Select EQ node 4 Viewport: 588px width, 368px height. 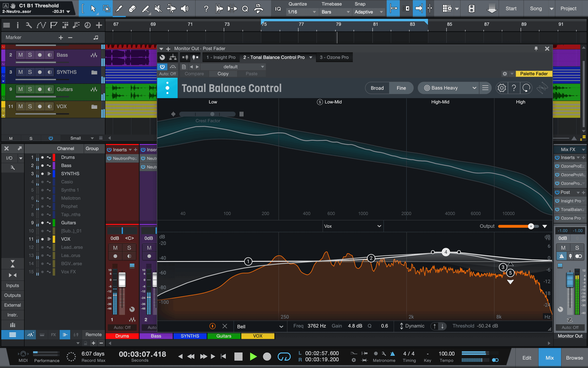446,252
